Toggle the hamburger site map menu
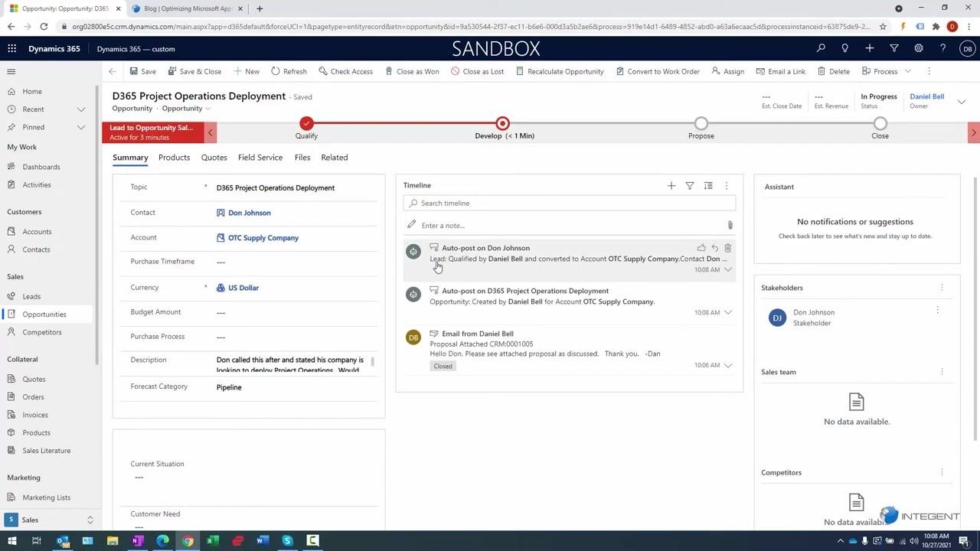 point(11,71)
